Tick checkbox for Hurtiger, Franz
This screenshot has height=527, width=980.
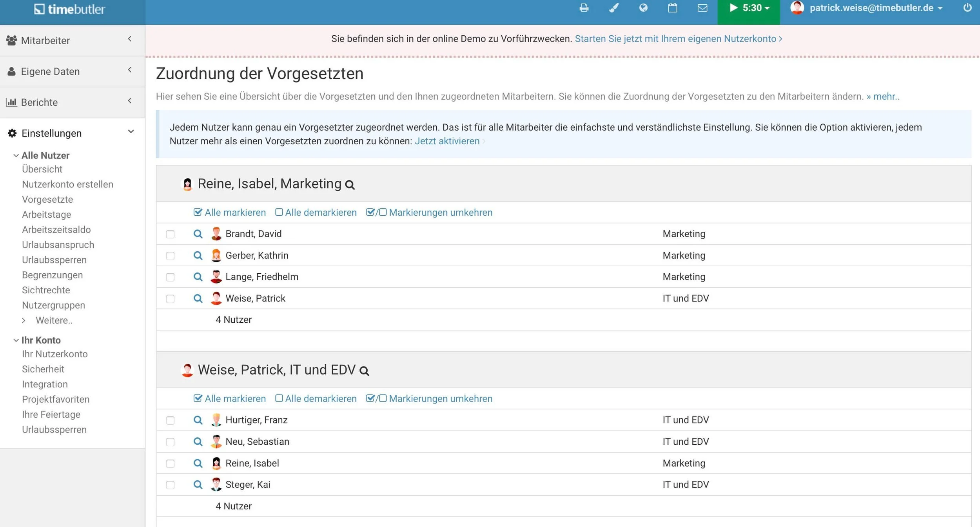click(x=170, y=420)
